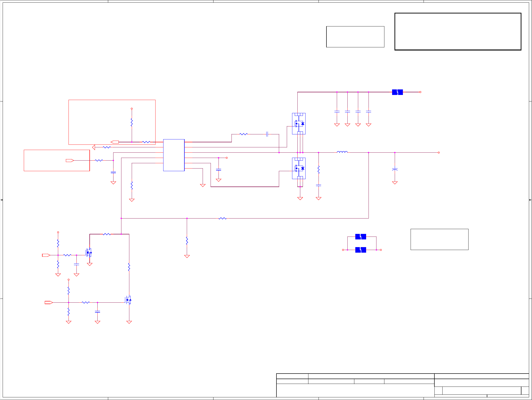
Task: Select the input port inside the left red box
Action: 70,160
